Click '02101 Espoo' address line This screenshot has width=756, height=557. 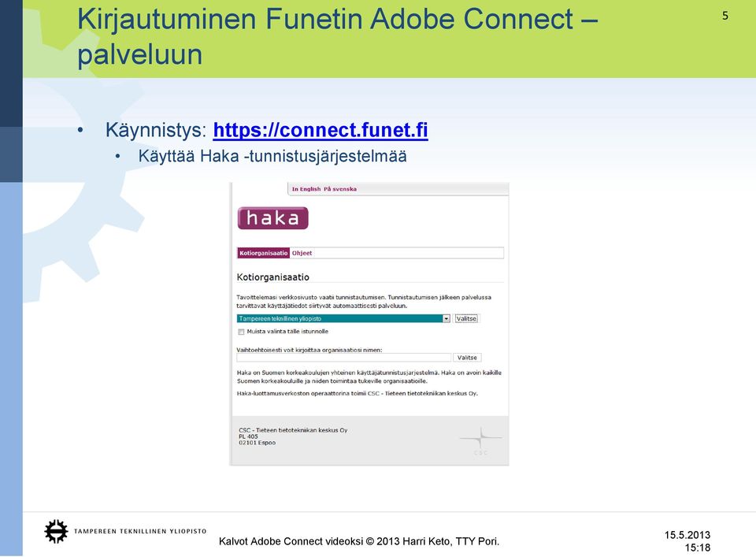pos(257,443)
